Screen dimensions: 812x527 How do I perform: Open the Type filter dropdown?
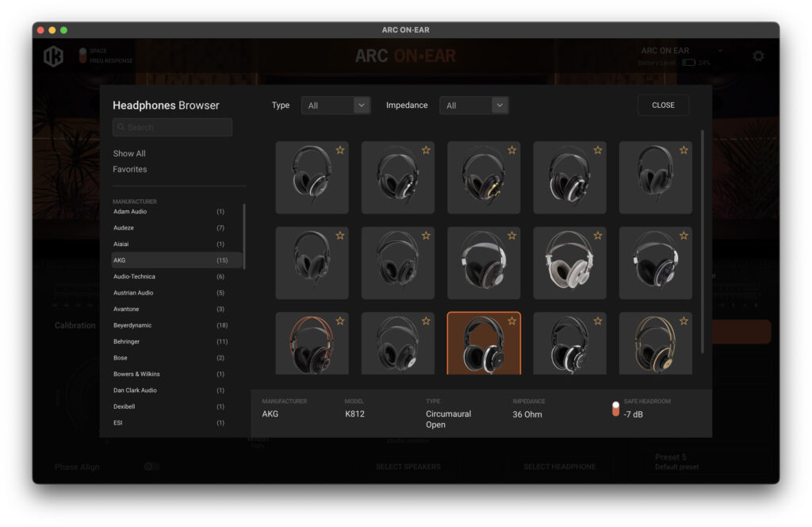pos(335,106)
